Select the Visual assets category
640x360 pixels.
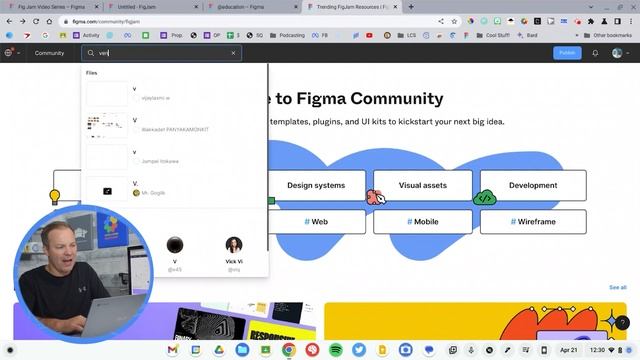pos(423,185)
